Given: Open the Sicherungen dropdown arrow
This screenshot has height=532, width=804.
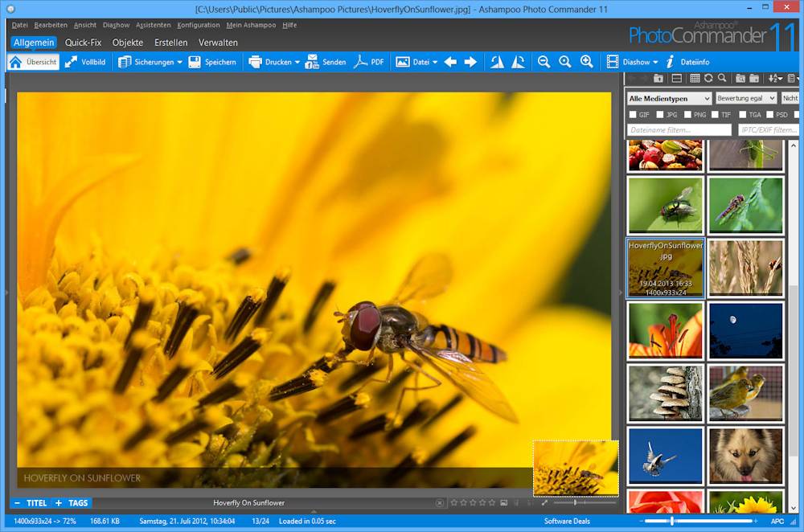Looking at the screenshot, I should [x=180, y=62].
